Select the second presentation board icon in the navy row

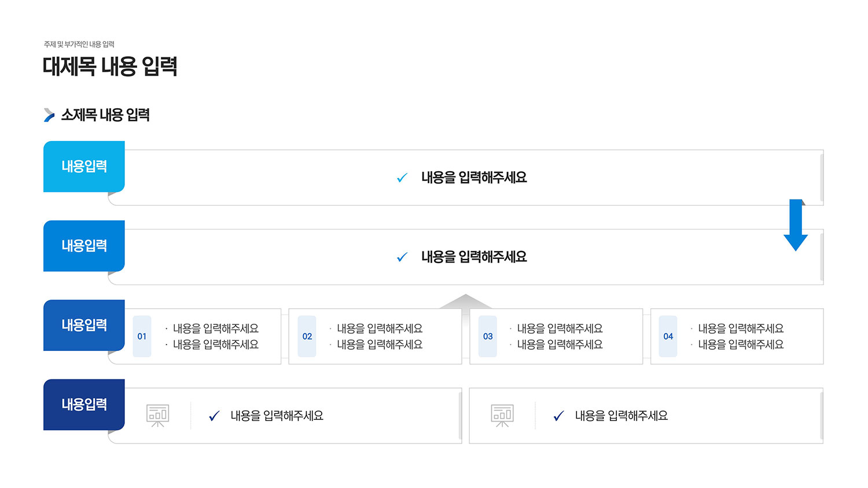coord(502,416)
